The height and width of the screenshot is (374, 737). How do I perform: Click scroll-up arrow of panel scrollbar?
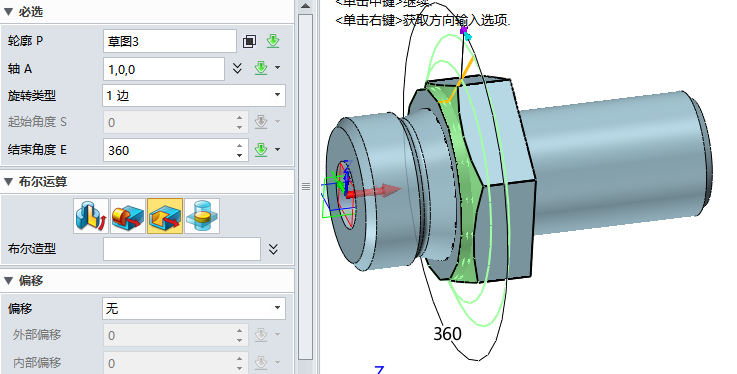click(306, 6)
